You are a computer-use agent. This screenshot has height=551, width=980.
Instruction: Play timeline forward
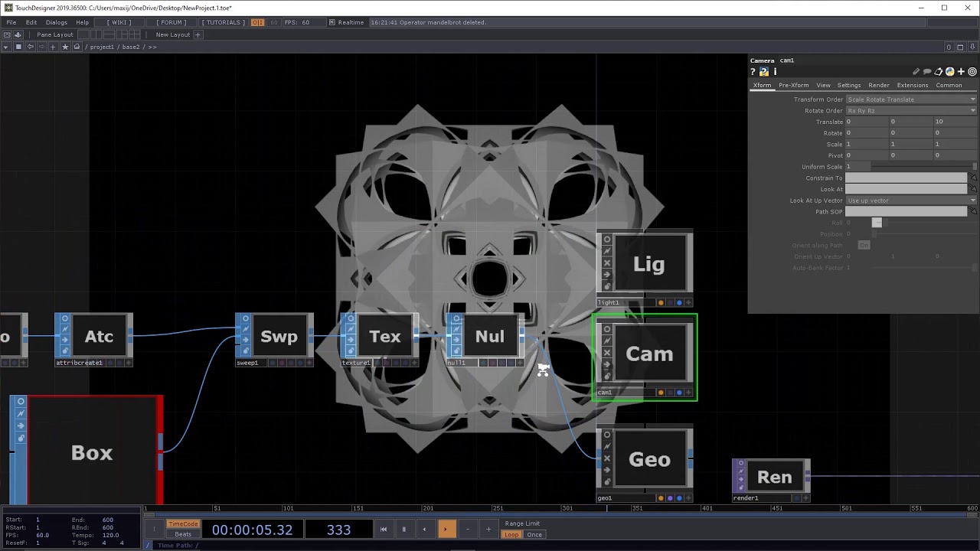pos(446,529)
